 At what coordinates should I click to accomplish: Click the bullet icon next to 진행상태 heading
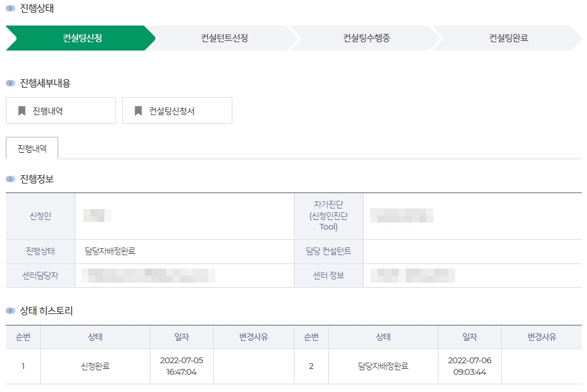click(x=10, y=8)
